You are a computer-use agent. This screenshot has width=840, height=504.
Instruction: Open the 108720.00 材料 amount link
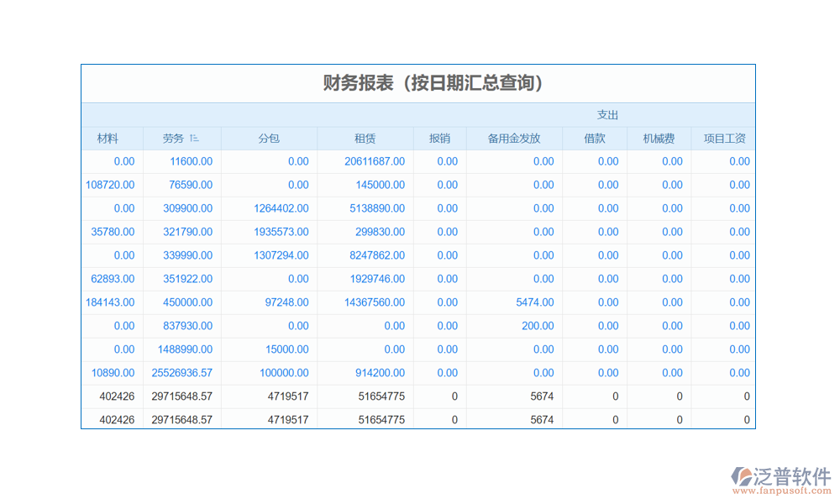[x=110, y=185]
